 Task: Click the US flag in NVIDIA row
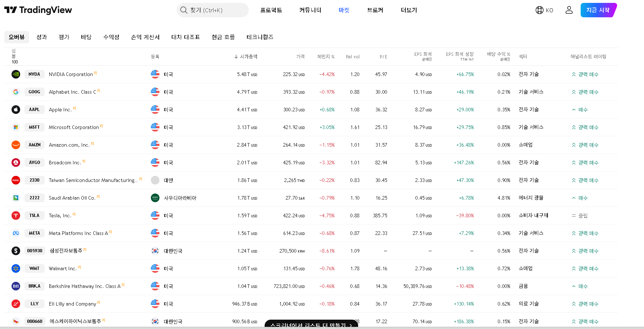pos(155,74)
